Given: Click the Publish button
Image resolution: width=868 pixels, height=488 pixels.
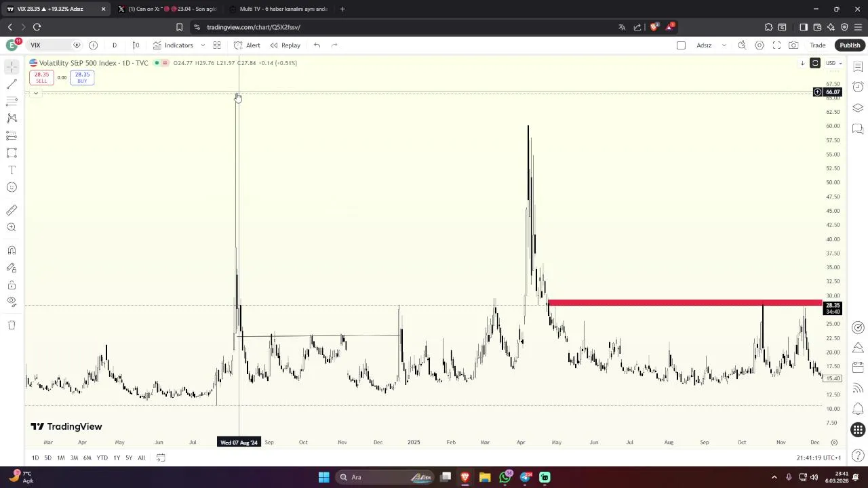Looking at the screenshot, I should click(x=850, y=45).
